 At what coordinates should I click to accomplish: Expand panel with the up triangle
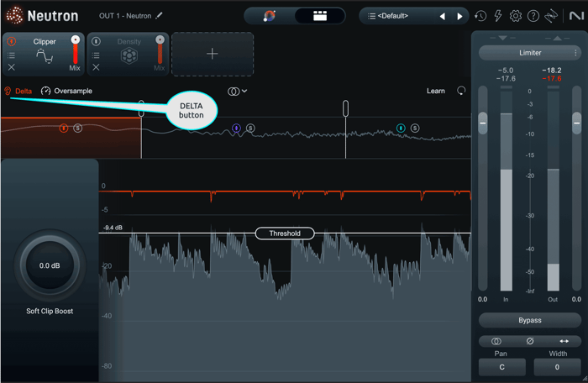(x=557, y=39)
